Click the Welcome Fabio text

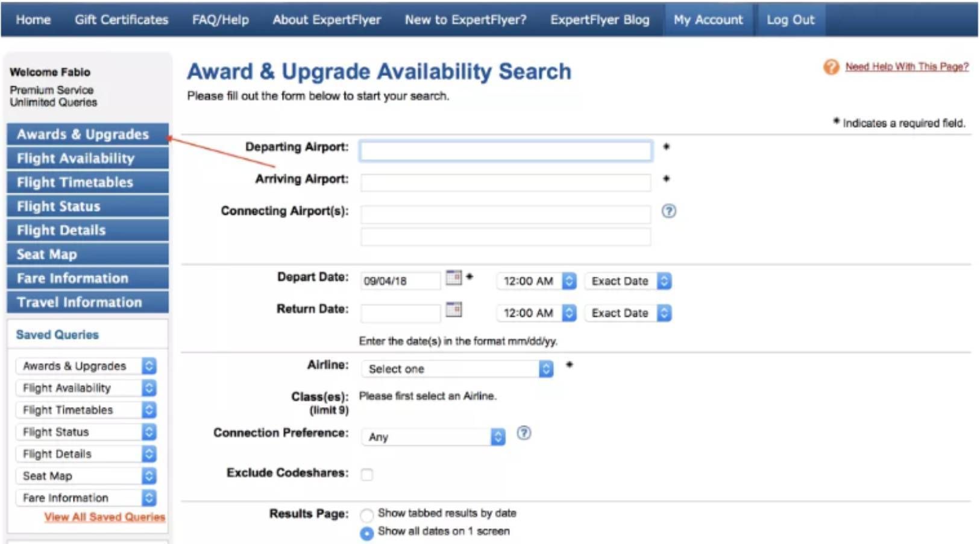[x=50, y=72]
